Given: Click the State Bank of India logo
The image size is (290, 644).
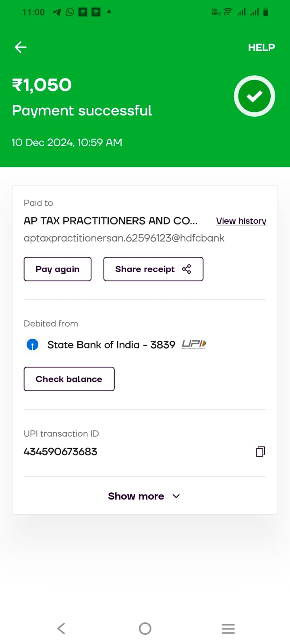Looking at the screenshot, I should [33, 345].
